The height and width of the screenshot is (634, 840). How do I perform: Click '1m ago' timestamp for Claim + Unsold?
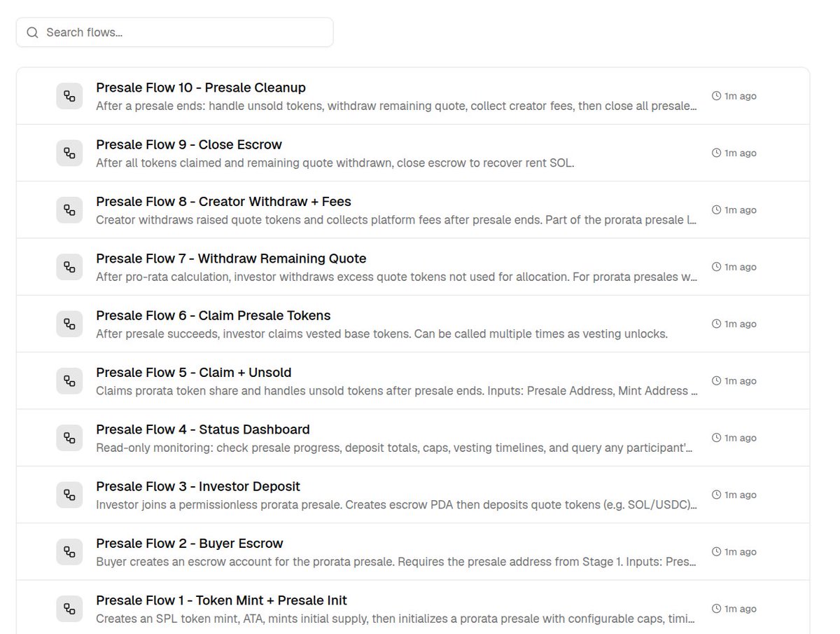pos(741,380)
